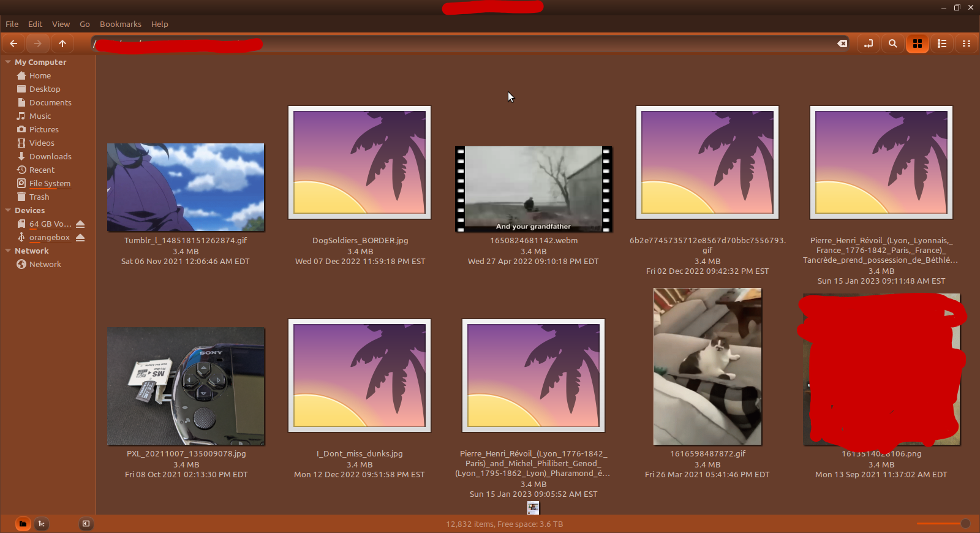Show treeview in the sidebar
This screenshot has height=533, width=980.
(x=42, y=524)
